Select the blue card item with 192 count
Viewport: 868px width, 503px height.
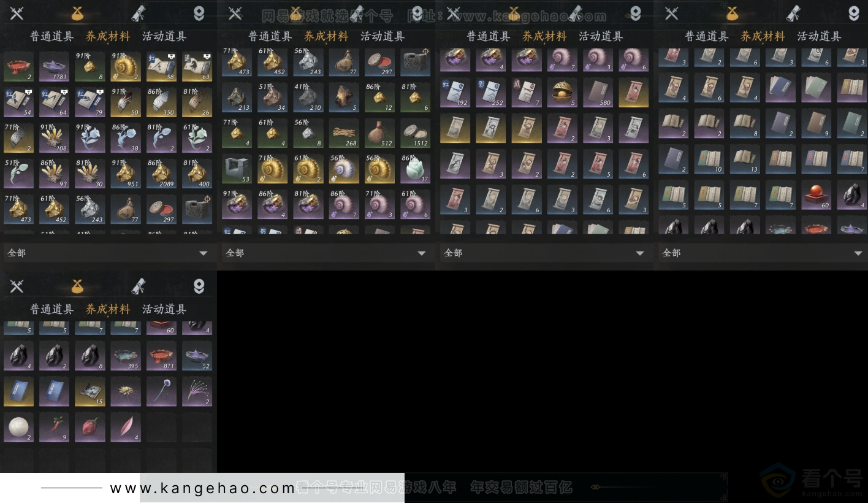tap(455, 92)
